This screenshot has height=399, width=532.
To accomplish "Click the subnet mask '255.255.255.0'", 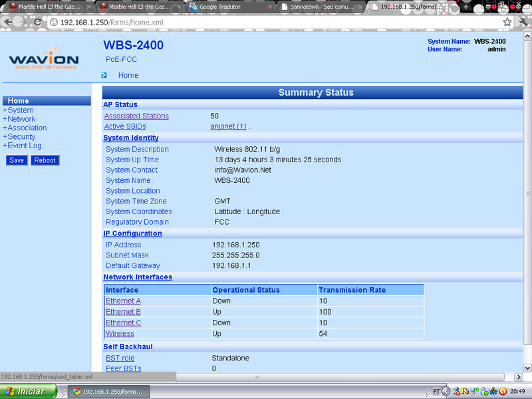I will tap(236, 255).
